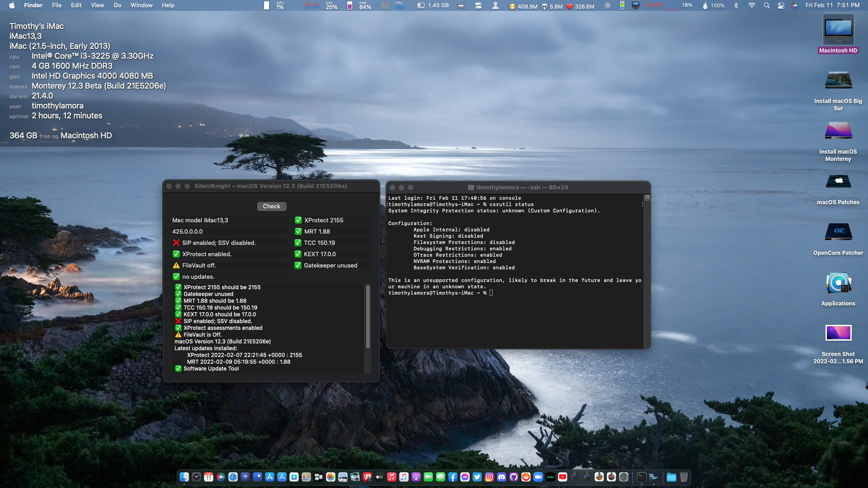
Task: Open the red Music app in dock
Action: [392, 477]
